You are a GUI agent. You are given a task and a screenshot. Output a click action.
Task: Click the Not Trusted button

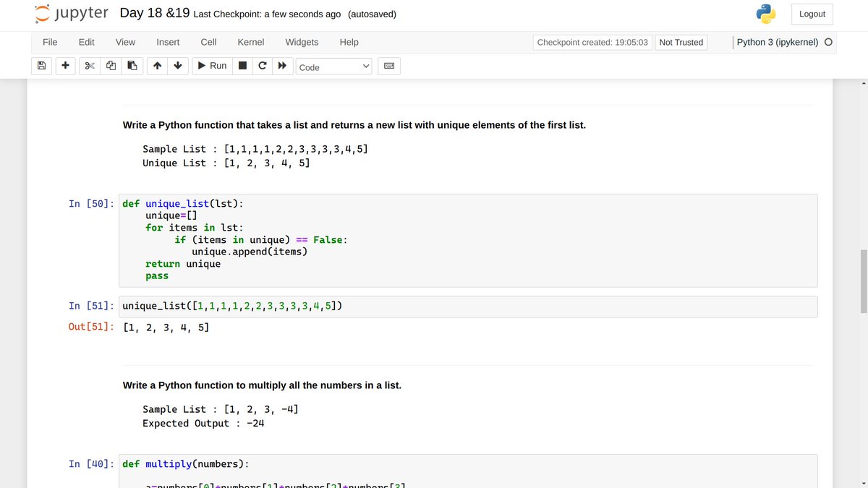pyautogui.click(x=681, y=42)
